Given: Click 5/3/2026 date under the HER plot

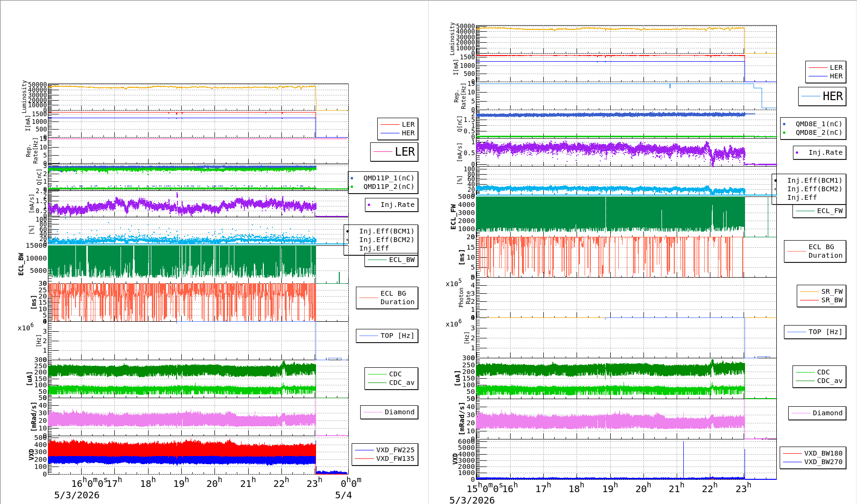Looking at the screenshot, I should (472, 500).
